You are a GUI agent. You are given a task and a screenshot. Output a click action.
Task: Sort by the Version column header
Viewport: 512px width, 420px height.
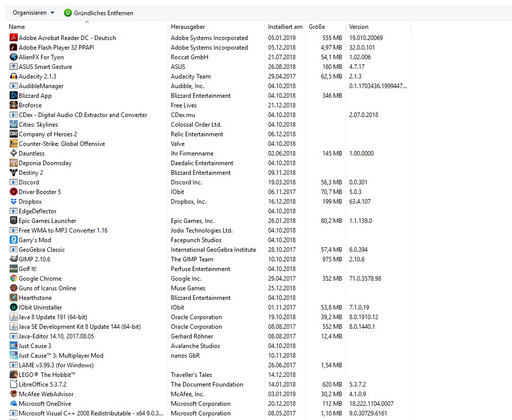pos(358,27)
